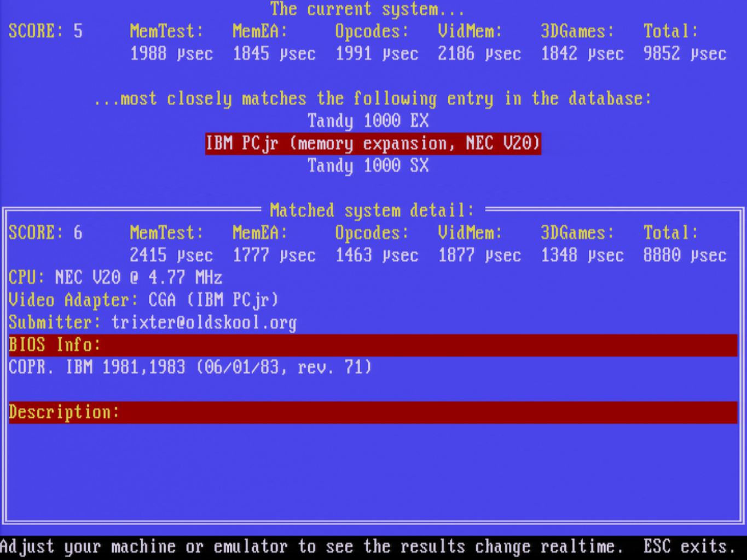Click the matched VidMem value 1877 µsec
747x560 pixels.
coord(479,255)
